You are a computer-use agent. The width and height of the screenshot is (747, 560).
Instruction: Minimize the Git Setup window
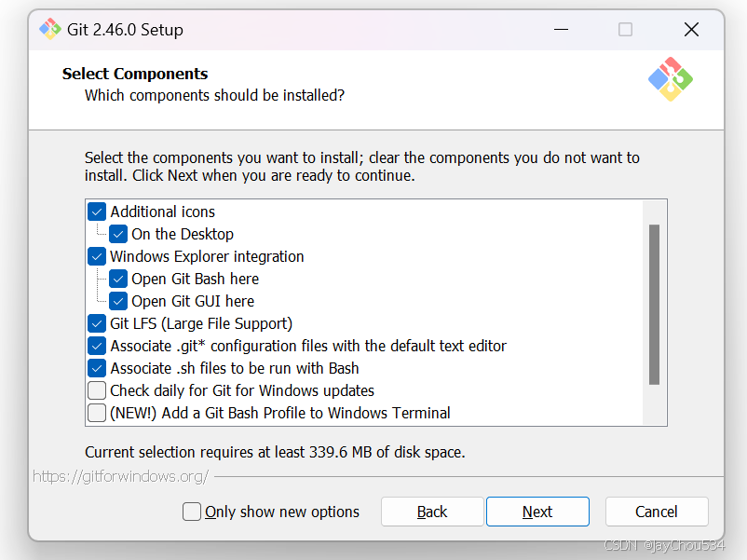[561, 29]
